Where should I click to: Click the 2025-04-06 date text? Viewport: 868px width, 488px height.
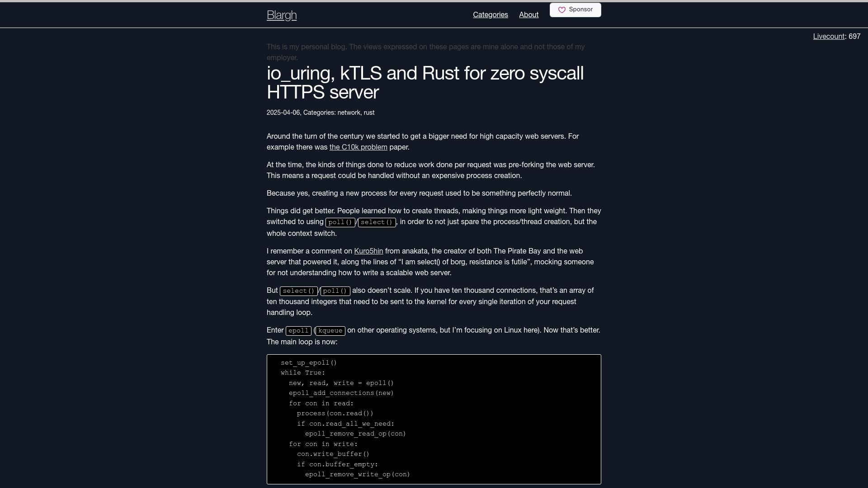coord(283,113)
